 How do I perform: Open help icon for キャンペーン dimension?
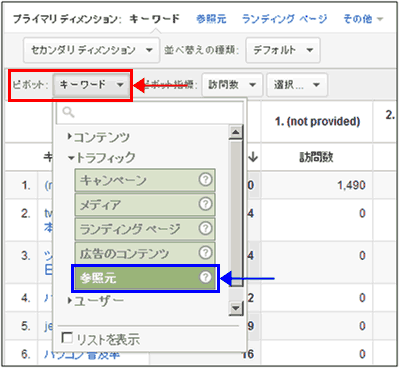pyautogui.click(x=205, y=180)
